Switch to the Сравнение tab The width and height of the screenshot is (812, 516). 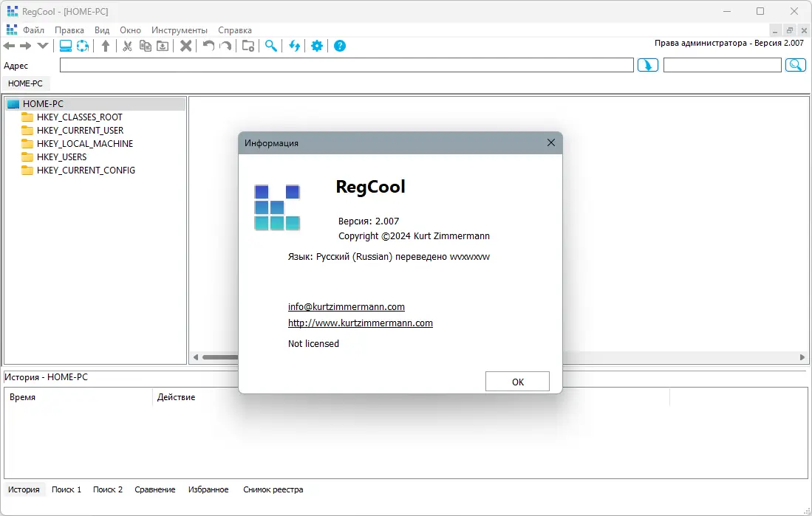tap(155, 489)
